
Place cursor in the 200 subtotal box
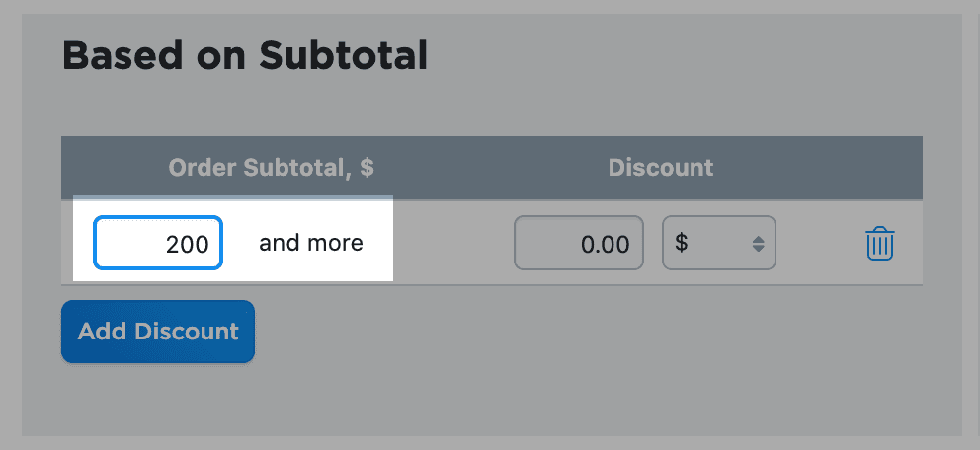(158, 243)
